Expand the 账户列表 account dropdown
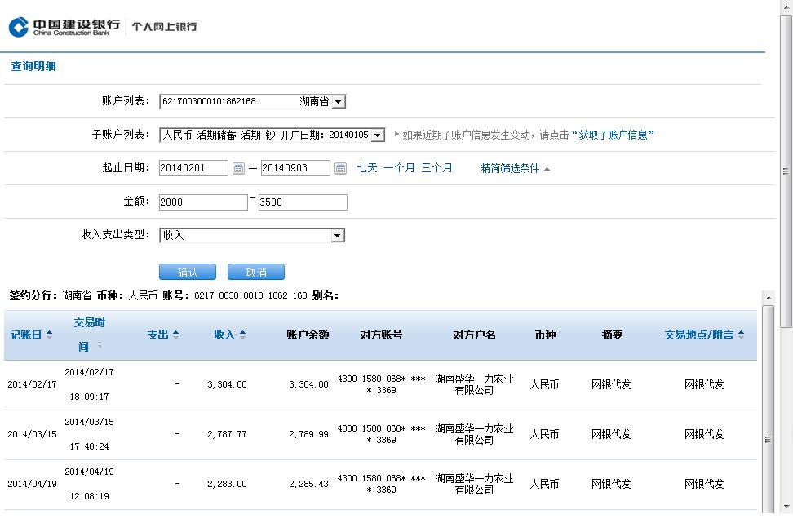Image resolution: width=793 pixels, height=532 pixels. (339, 102)
